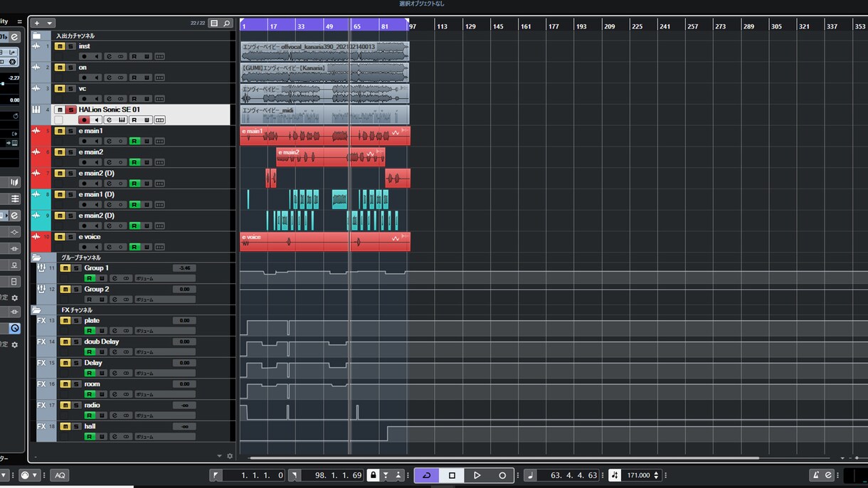Open edit channel settings for inst track
868x488 pixels.
[x=110, y=56]
